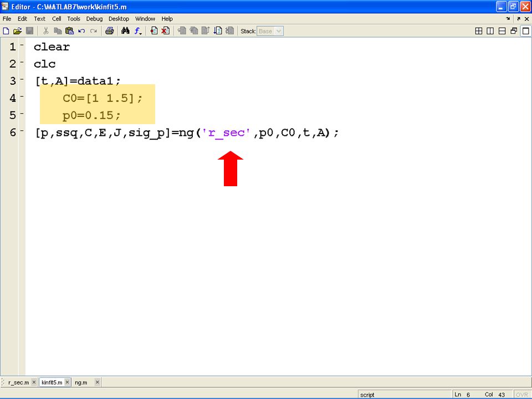The image size is (532, 399).
Task: Show functions list via f icon
Action: [x=137, y=31]
